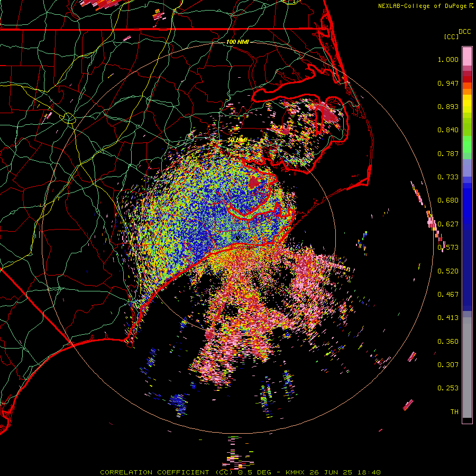The width and height of the screenshot is (476, 476).
Task: Click the NEXLAB-College of DuPage credit text
Action: (x=423, y=6)
